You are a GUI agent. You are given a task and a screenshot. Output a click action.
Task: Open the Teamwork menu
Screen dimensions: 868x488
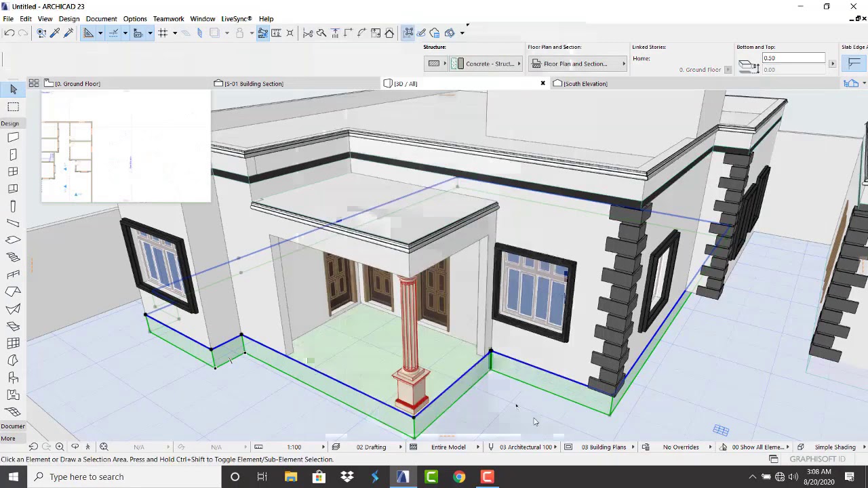tap(168, 19)
